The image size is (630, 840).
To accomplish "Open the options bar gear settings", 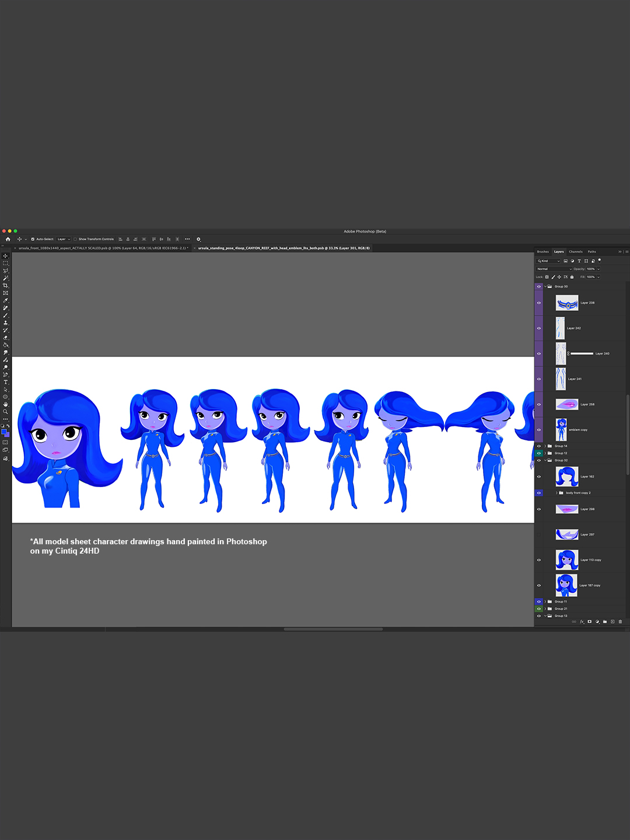I will pyautogui.click(x=198, y=239).
